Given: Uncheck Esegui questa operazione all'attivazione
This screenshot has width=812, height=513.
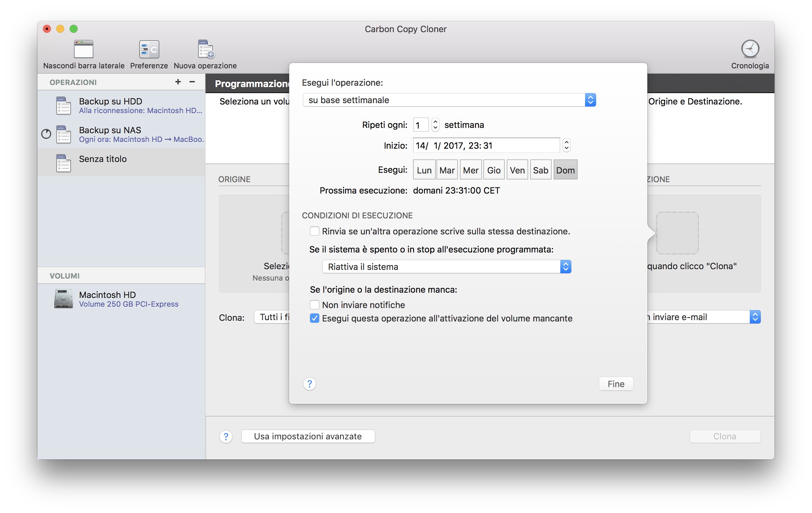Looking at the screenshot, I should [x=314, y=318].
